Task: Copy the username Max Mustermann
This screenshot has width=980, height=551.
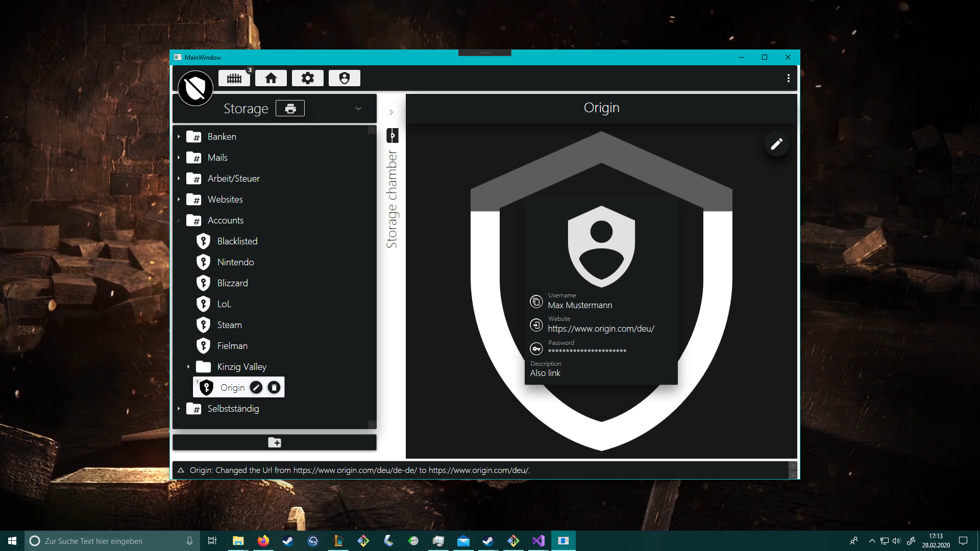Action: click(x=536, y=302)
